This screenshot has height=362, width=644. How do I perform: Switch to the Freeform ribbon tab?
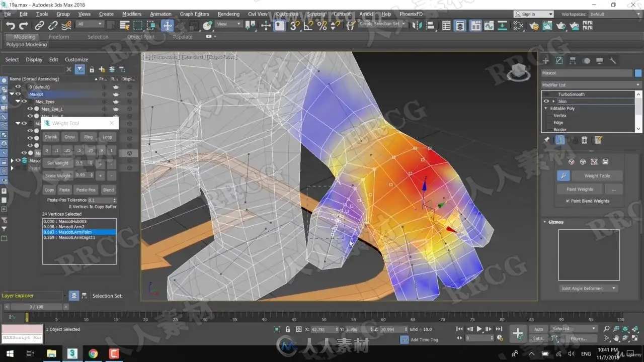59,37
